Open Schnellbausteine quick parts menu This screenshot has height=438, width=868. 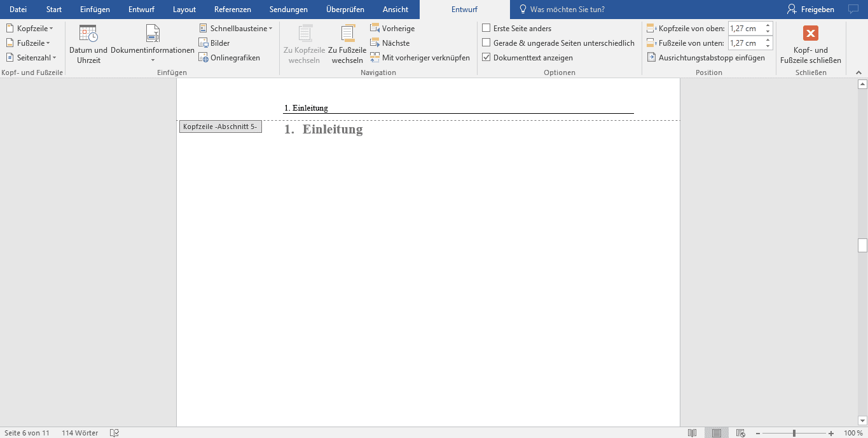click(235, 29)
